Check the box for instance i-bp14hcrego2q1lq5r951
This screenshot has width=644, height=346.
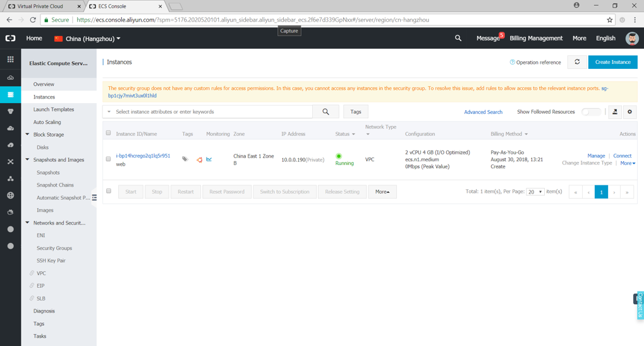pos(109,159)
